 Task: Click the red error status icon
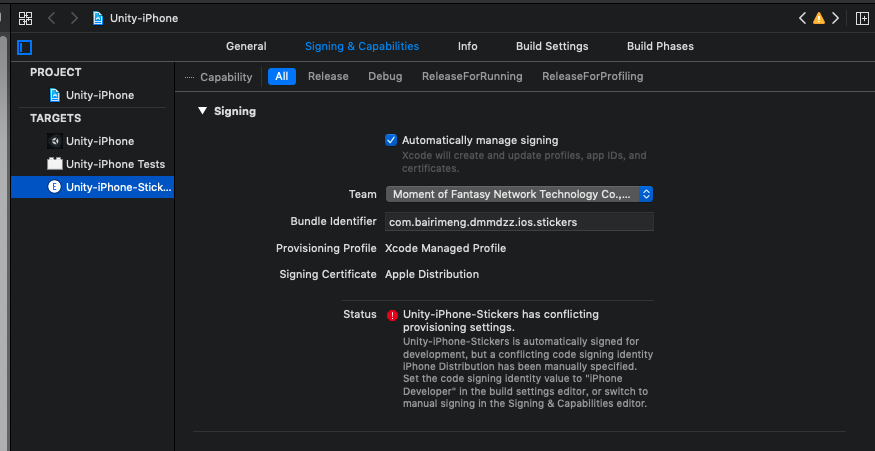point(392,315)
